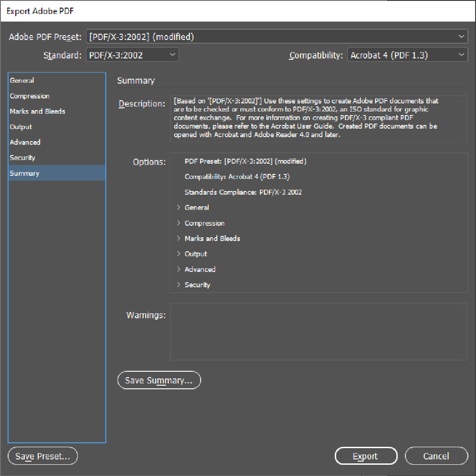
Task: Select the Advanced panel in sidebar
Action: click(x=25, y=142)
